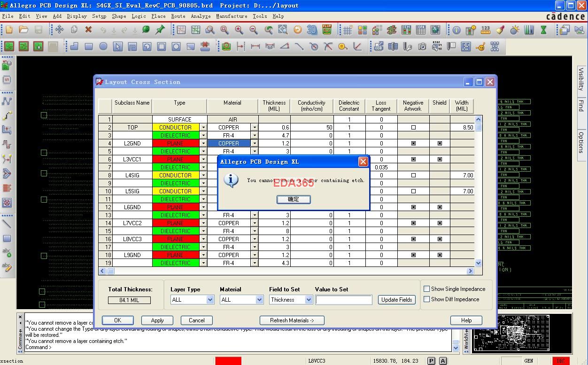Click the abc Add Text icon in left sidebar
Screen dimensions: 588x365
point(7,252)
